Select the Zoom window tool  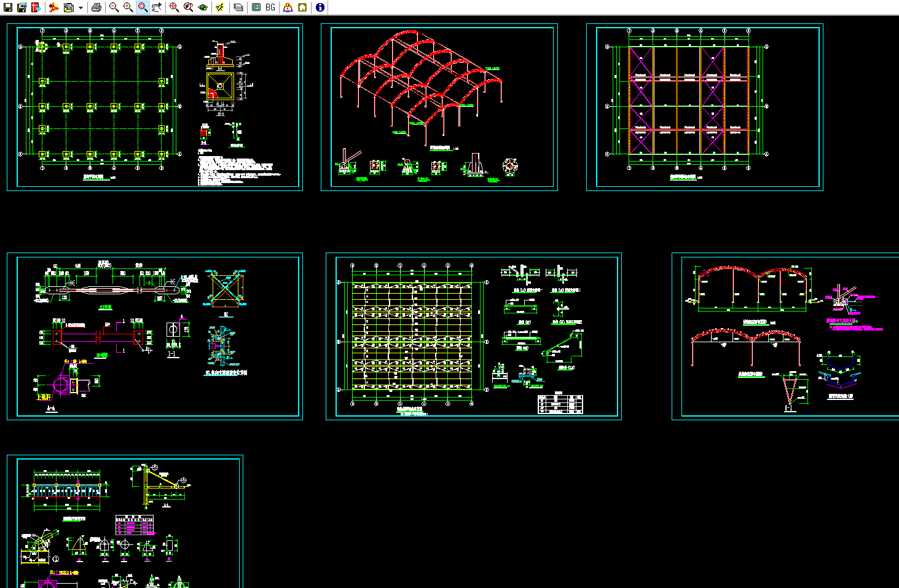tap(143, 7)
